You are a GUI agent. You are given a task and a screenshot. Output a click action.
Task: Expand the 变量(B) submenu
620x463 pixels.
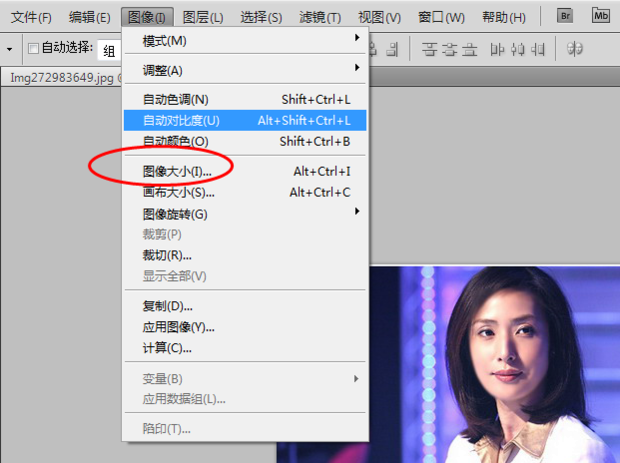point(245,379)
